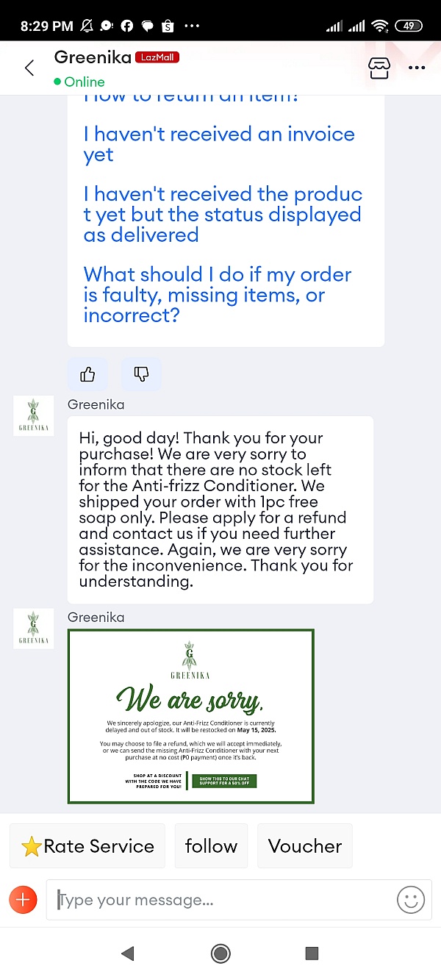Tap the Android recent apps square
The image size is (441, 980).
pyautogui.click(x=312, y=954)
